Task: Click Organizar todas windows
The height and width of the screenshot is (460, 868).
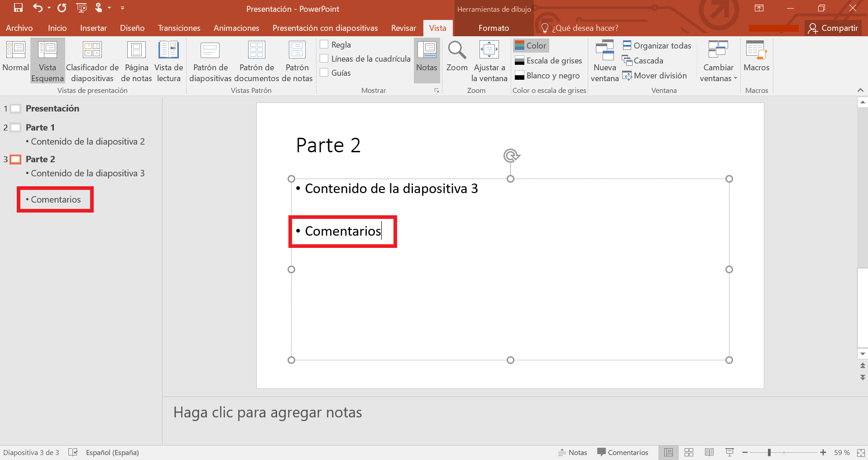Action: [657, 46]
